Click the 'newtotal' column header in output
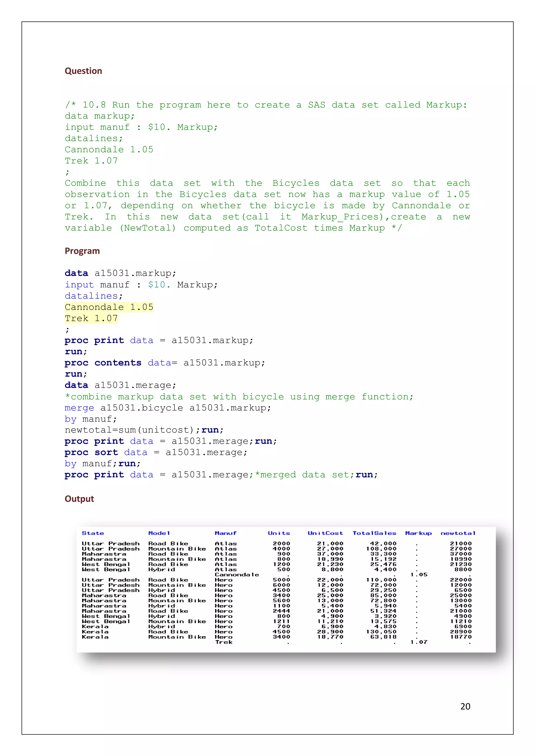The width and height of the screenshot is (535, 756). (x=458, y=533)
